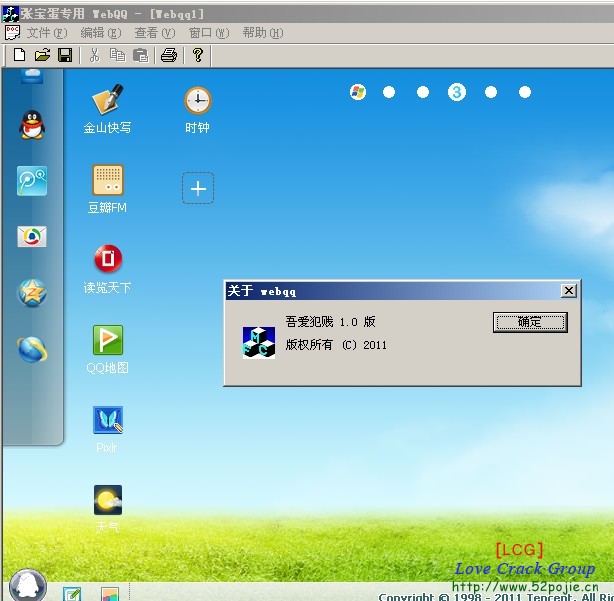Click the MFC cube icon in About dialog
This screenshot has width=614, height=601.
point(259,343)
